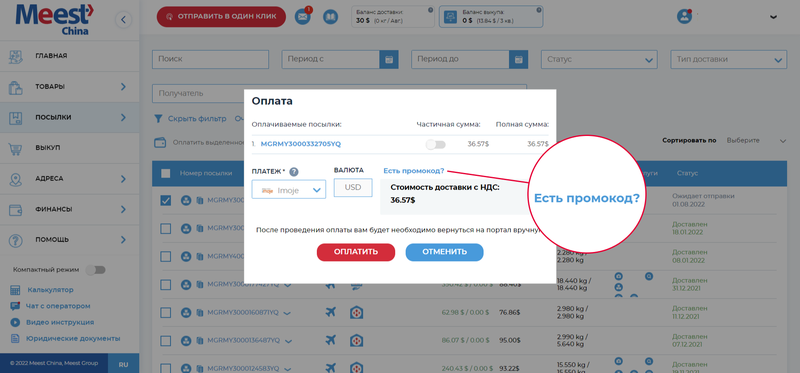The height and width of the screenshot is (373, 800).
Task: Click airplane icon in MGRMY300016087IYQ row
Action: point(331,312)
